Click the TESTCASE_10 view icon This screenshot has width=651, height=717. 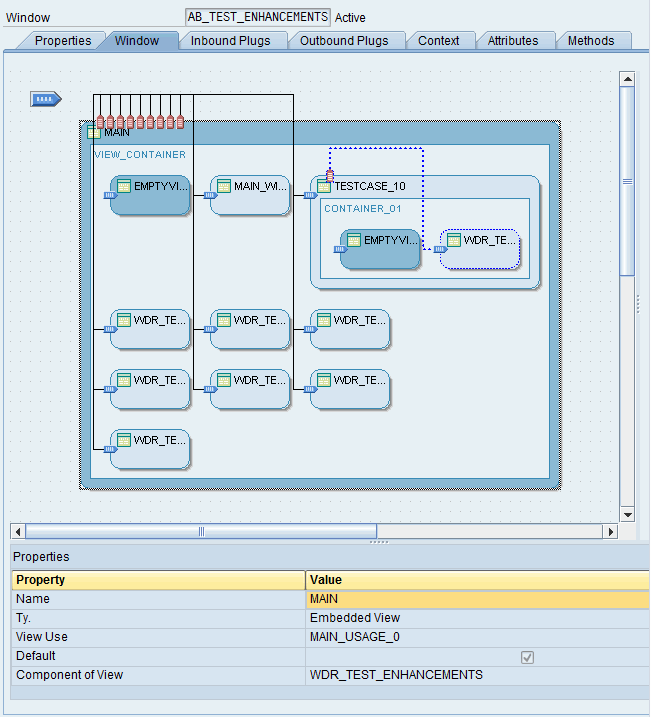tap(324, 186)
